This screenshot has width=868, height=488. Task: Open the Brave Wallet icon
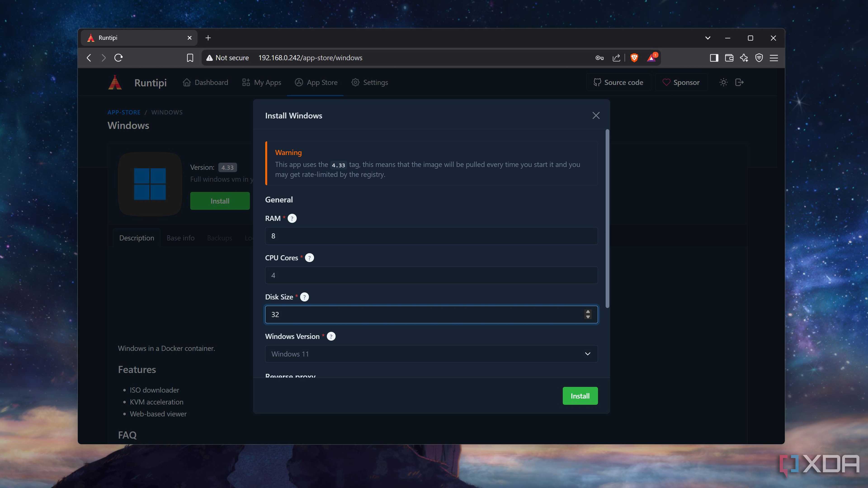pyautogui.click(x=729, y=58)
